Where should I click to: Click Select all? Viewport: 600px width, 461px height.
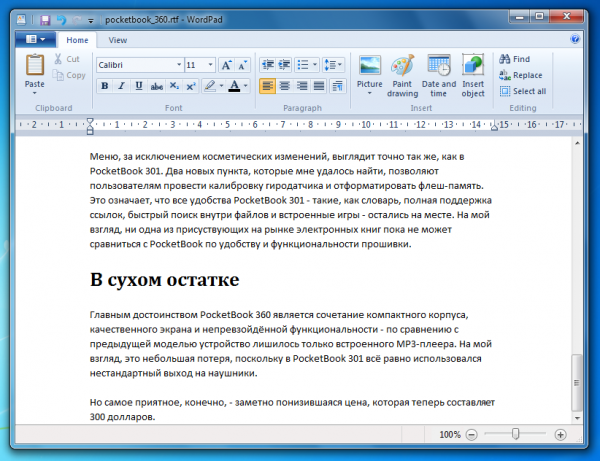523,91
